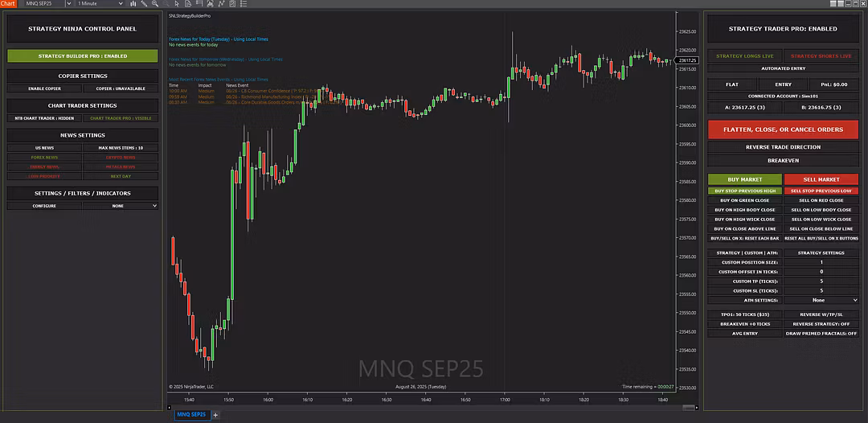Image resolution: width=868 pixels, height=423 pixels.
Task: Select the MNQ SEP25 chart tab
Action: pos(190,415)
